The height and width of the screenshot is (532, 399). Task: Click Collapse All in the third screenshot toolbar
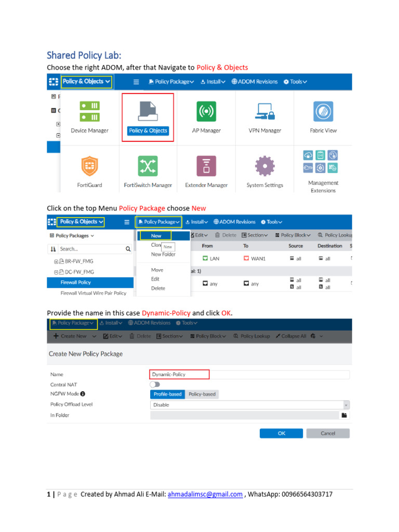[291, 336]
